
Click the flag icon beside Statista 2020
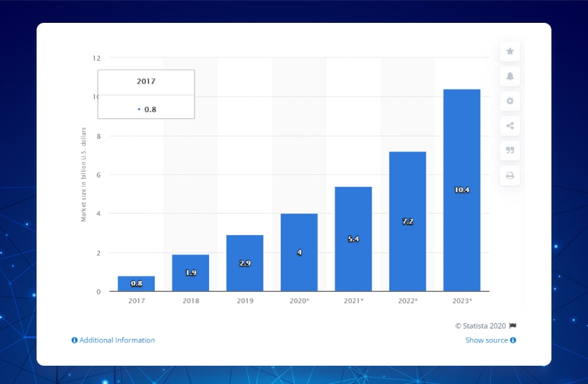point(513,326)
